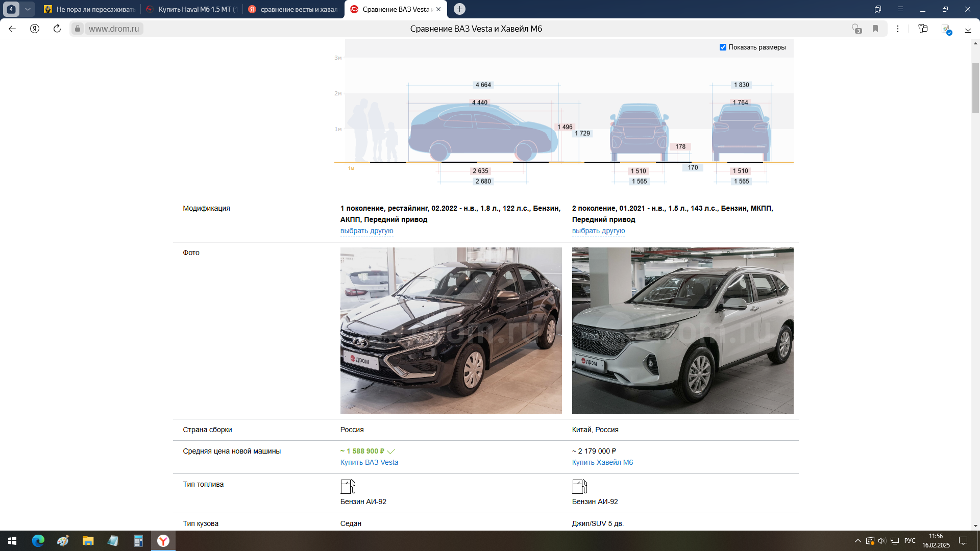Go back to previous page
Image resolution: width=980 pixels, height=551 pixels.
pyautogui.click(x=12, y=29)
